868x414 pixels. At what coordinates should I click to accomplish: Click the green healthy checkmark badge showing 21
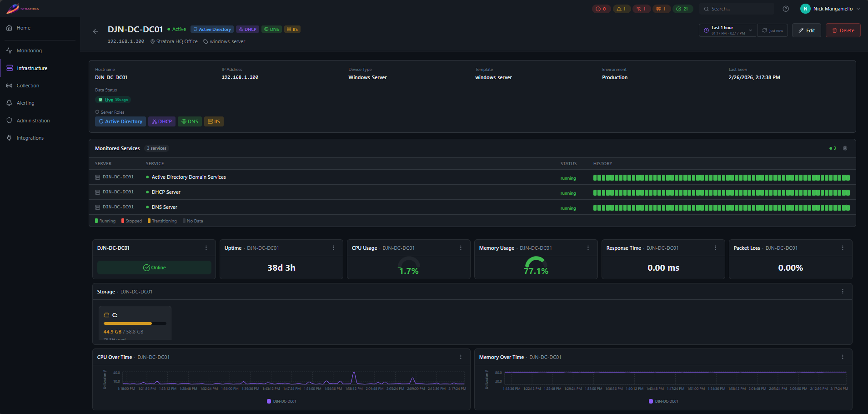[682, 9]
